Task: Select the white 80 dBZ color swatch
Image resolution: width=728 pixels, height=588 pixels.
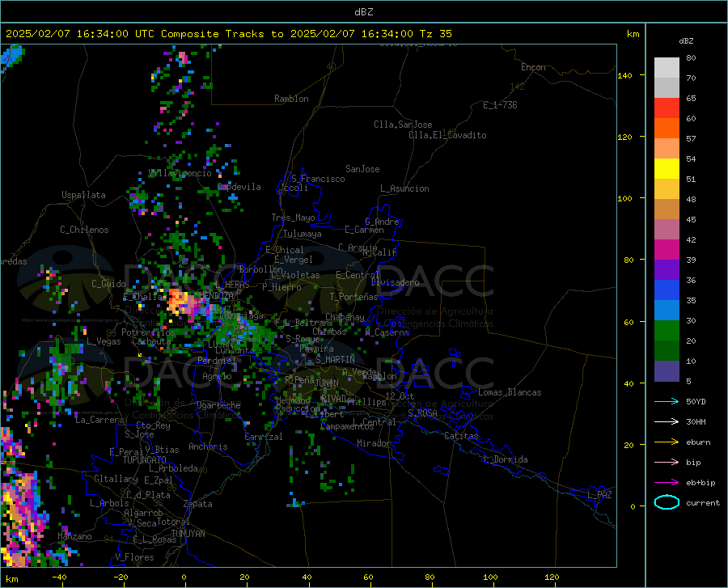Action: (x=667, y=68)
